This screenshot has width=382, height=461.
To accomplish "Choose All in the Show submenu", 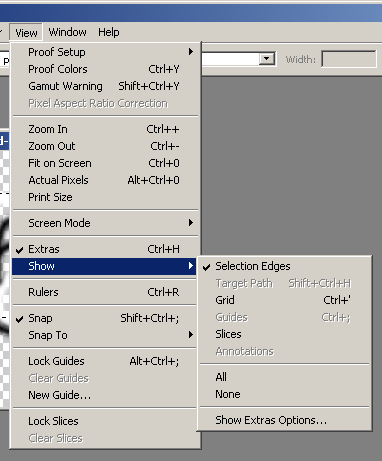I will point(284,377).
